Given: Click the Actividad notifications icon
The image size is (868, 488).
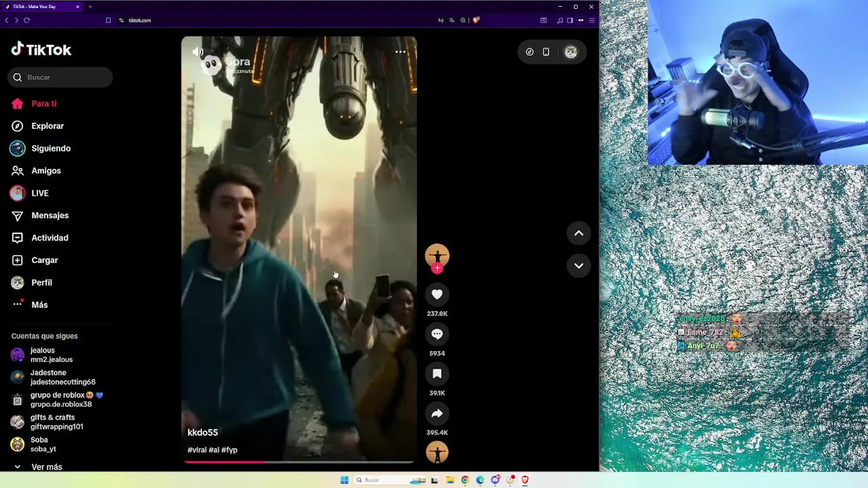Looking at the screenshot, I should (x=18, y=238).
